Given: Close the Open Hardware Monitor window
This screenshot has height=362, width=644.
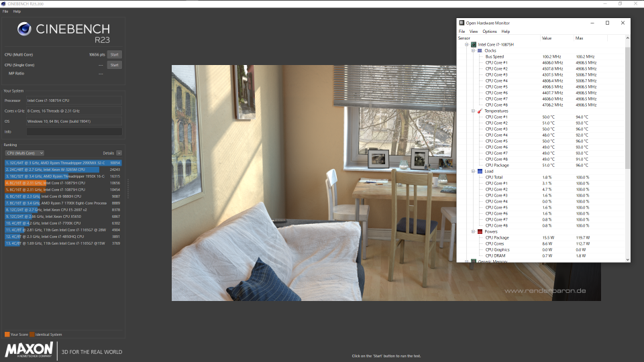Looking at the screenshot, I should 623,23.
